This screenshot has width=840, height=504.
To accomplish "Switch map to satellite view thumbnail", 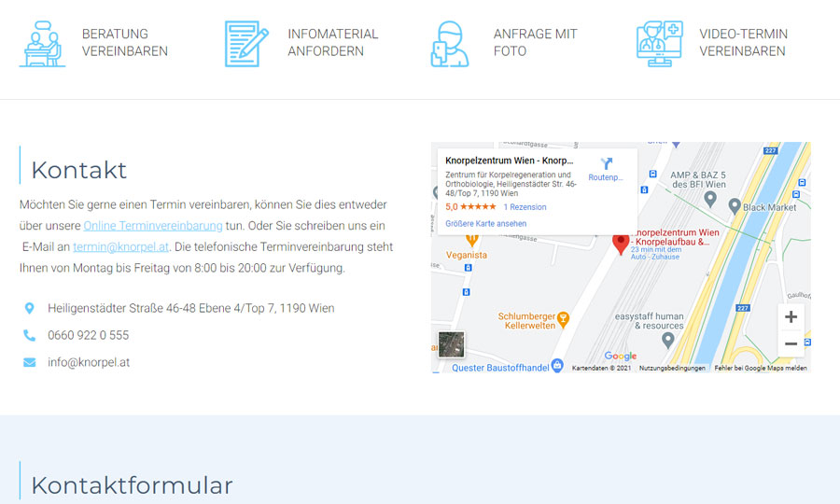I will coord(452,344).
